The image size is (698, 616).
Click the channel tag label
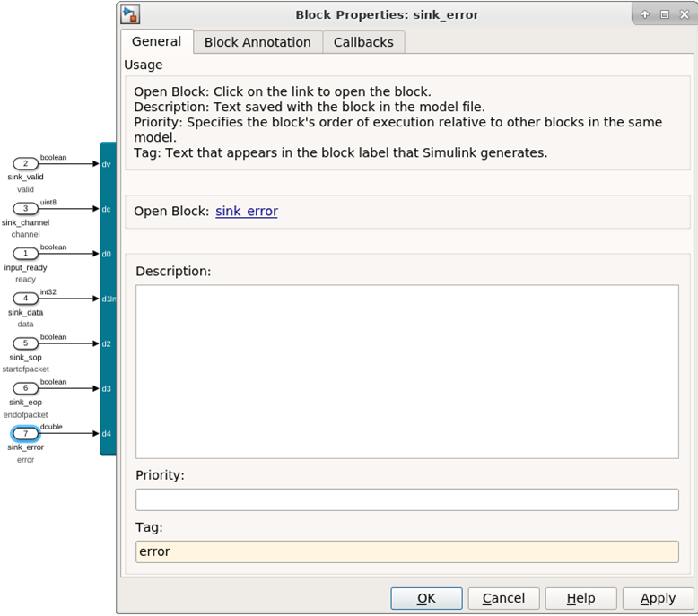25,234
